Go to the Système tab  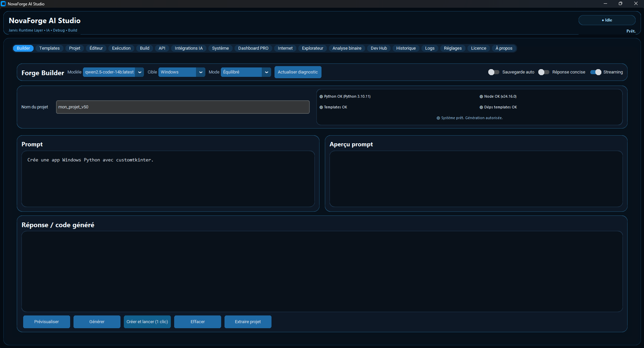point(220,48)
